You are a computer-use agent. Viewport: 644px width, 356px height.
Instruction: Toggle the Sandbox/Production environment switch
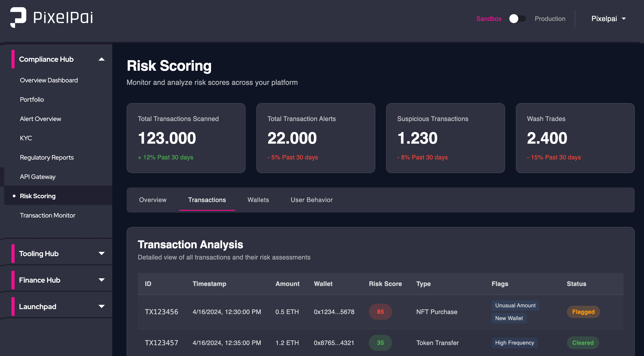click(517, 19)
